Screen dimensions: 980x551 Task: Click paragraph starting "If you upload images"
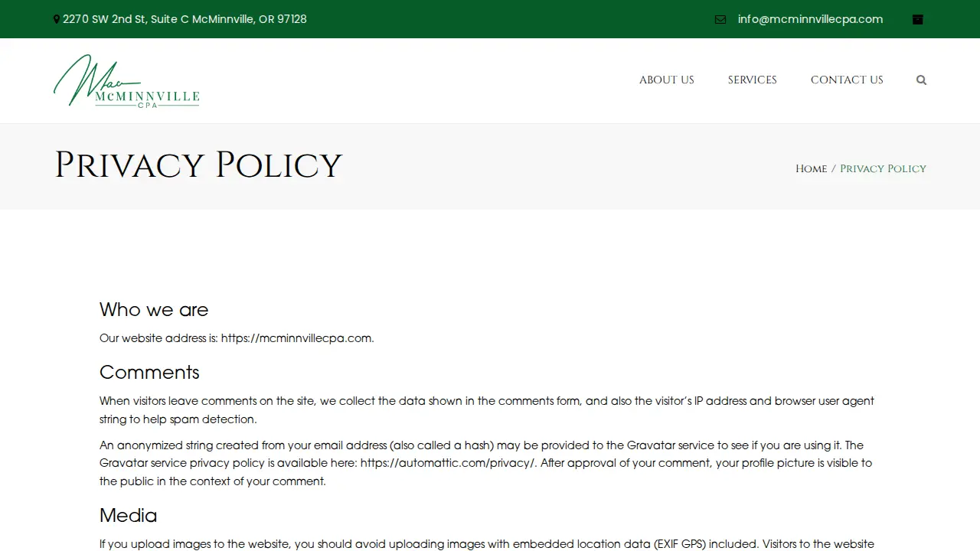click(x=487, y=544)
